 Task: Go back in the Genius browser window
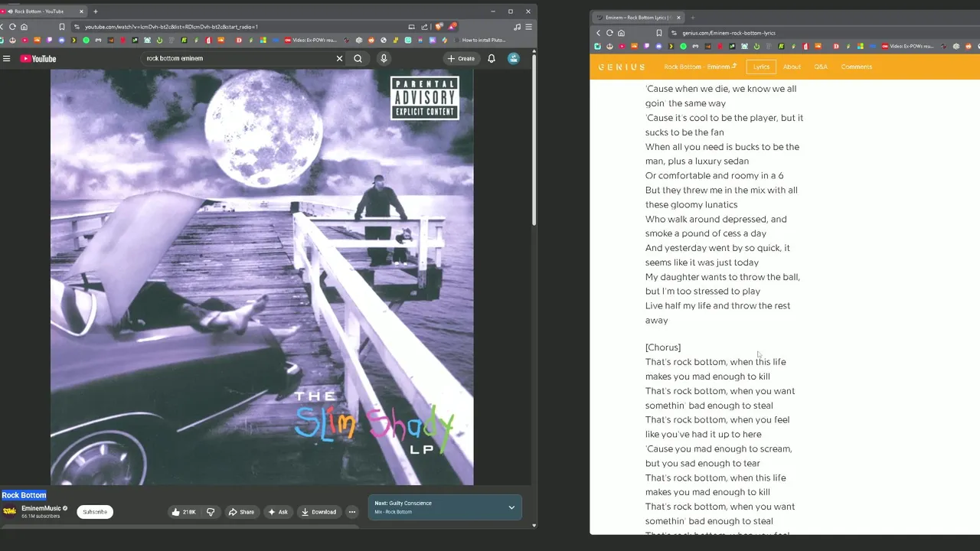599,33
